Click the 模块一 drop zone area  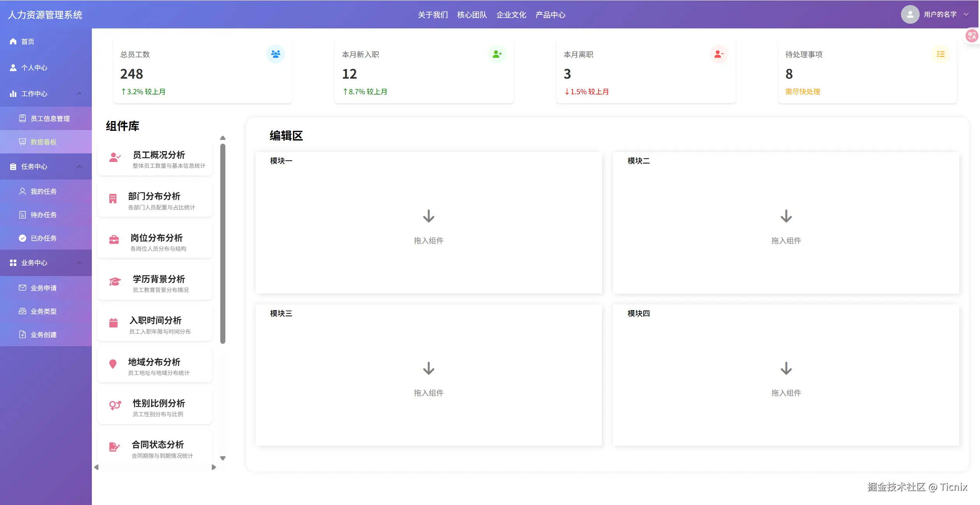pyautogui.click(x=429, y=228)
